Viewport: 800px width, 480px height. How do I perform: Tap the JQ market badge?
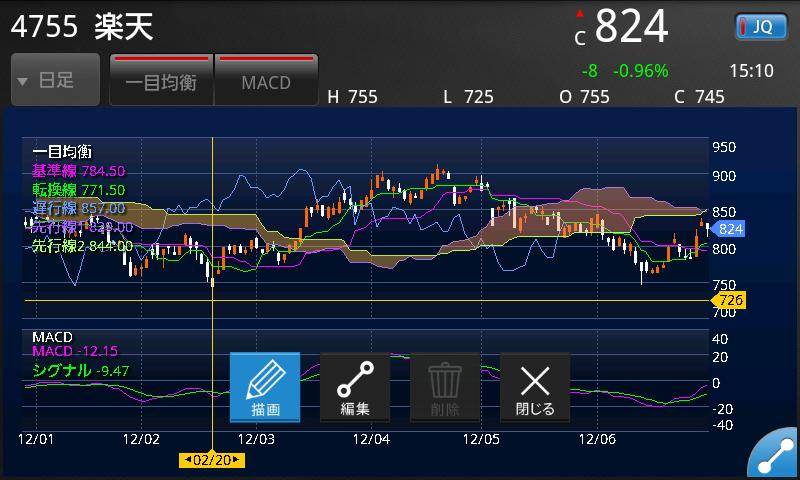click(x=761, y=27)
